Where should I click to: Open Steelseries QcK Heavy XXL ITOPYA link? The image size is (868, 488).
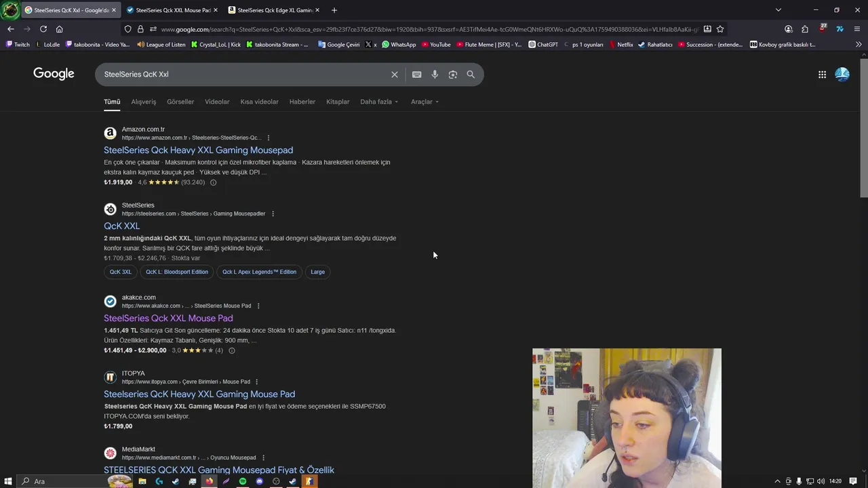coord(199,394)
